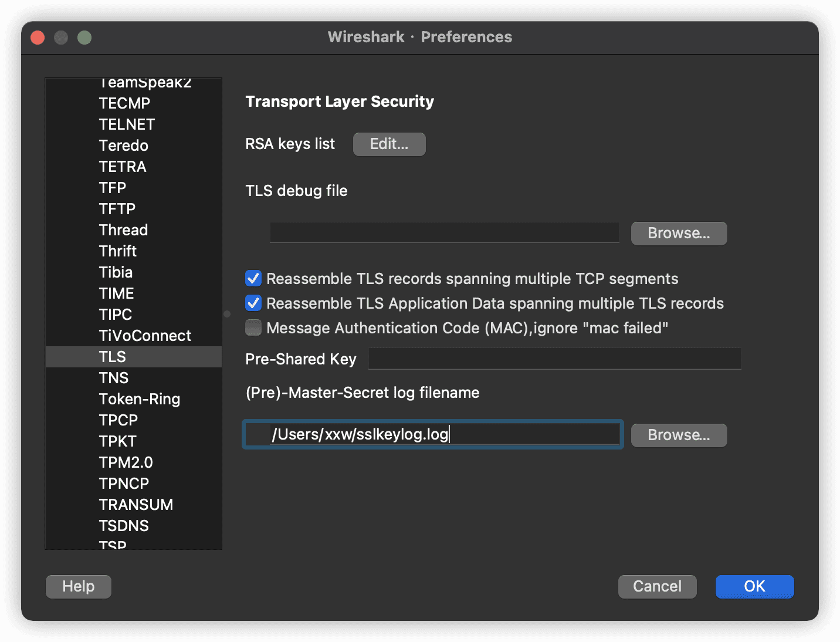Select the TNS protocol entry
Image resolution: width=840 pixels, height=642 pixels.
(x=114, y=378)
